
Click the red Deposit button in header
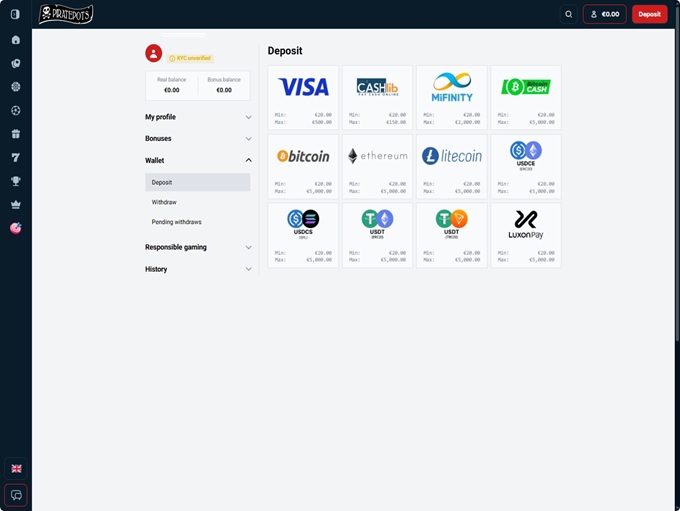(x=649, y=14)
